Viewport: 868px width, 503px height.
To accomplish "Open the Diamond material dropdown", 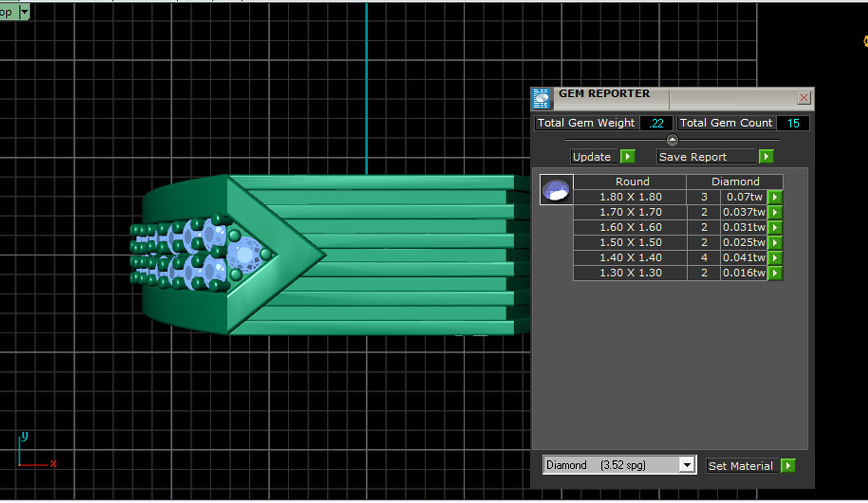I will 687,465.
